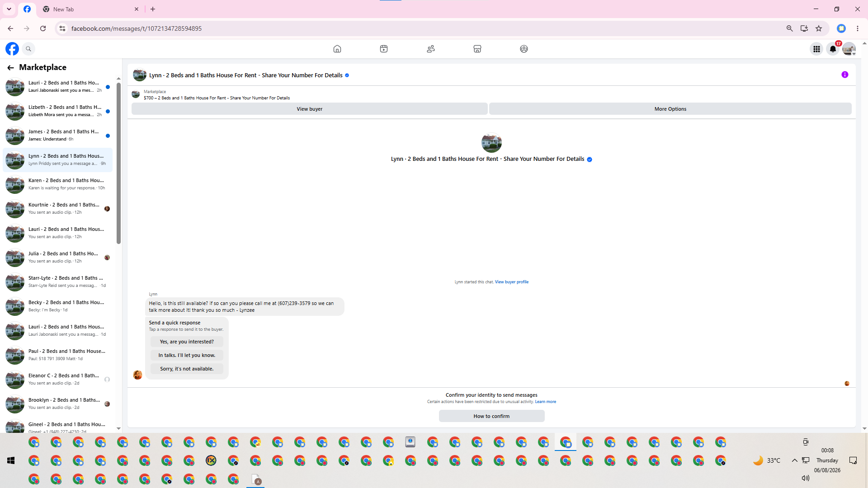Click the listing thumbnail beside $700 Marketplace label

tap(136, 94)
